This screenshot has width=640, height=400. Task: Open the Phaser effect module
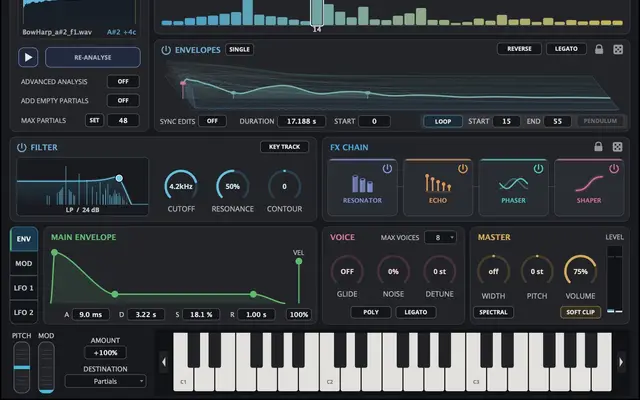pyautogui.click(x=513, y=188)
